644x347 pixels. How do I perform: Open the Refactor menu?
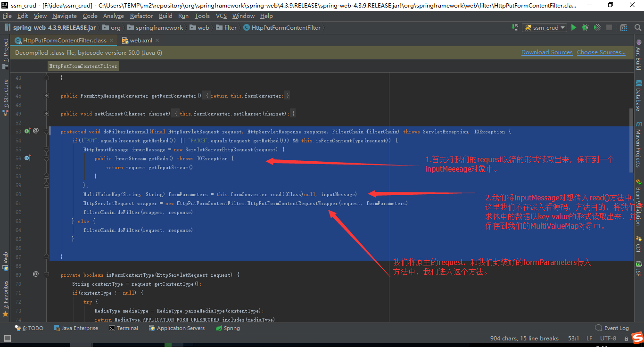point(141,16)
